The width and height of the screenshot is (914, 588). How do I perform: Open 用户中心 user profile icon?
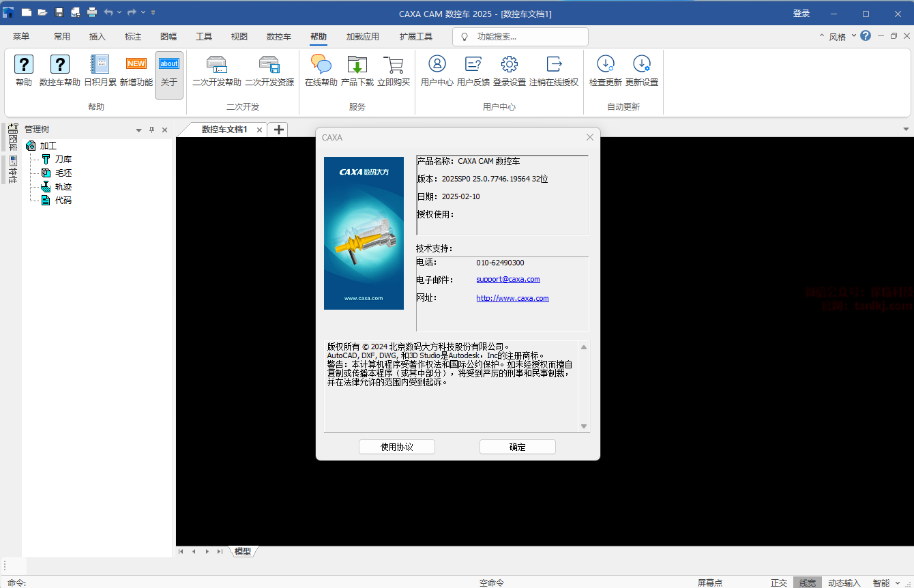coord(437,65)
